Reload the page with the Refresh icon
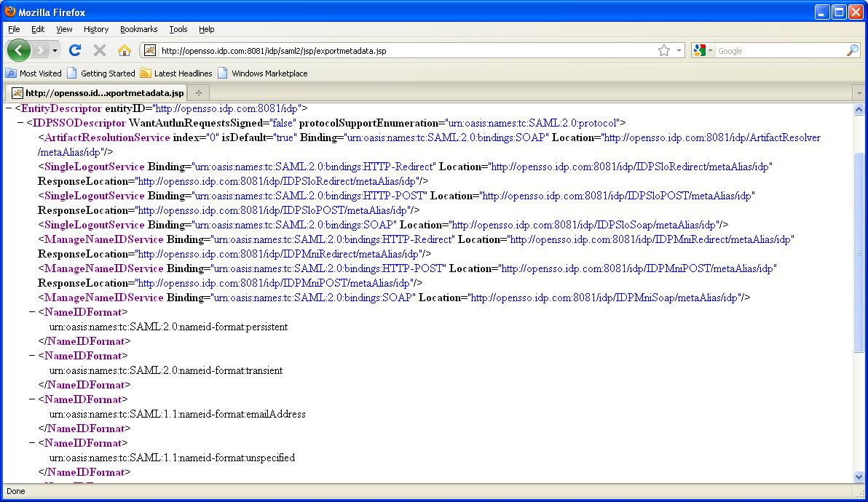 [x=75, y=50]
